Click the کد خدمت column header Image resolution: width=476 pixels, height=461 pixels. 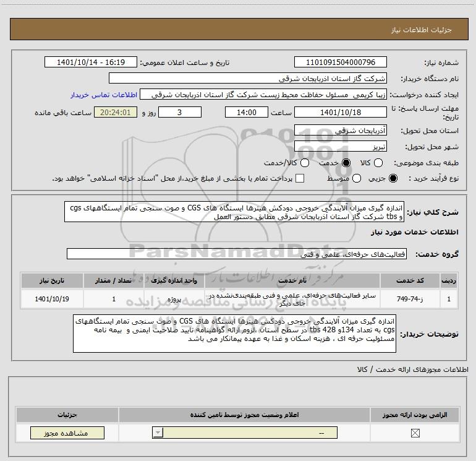pyautogui.click(x=410, y=280)
